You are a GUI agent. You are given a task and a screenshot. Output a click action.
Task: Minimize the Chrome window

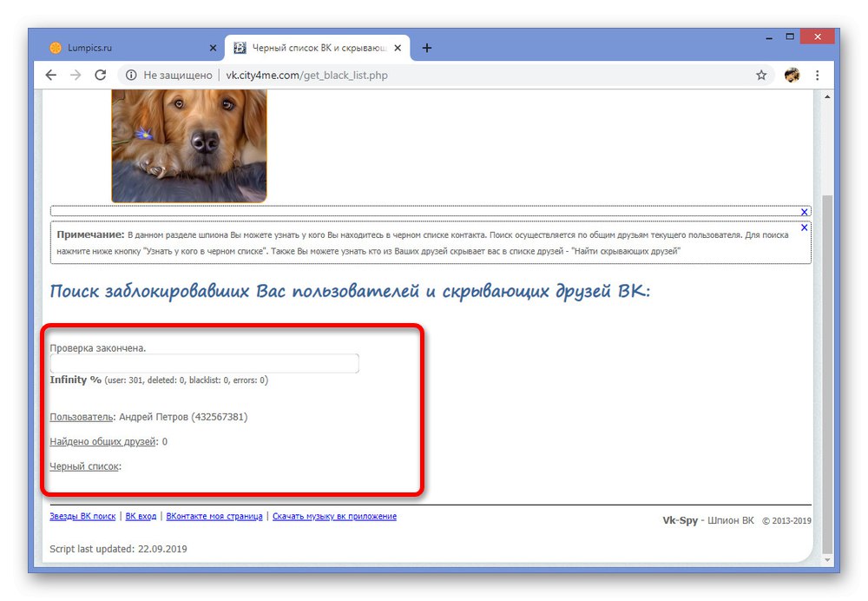tap(769, 37)
